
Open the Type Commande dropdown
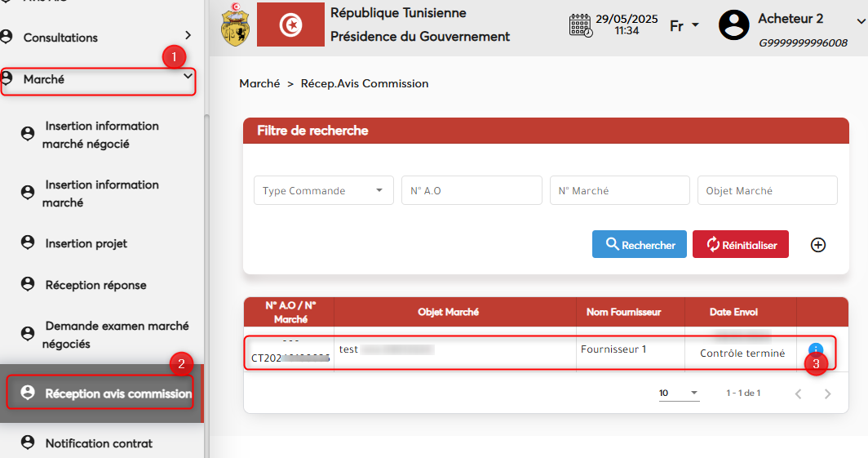tap(323, 190)
